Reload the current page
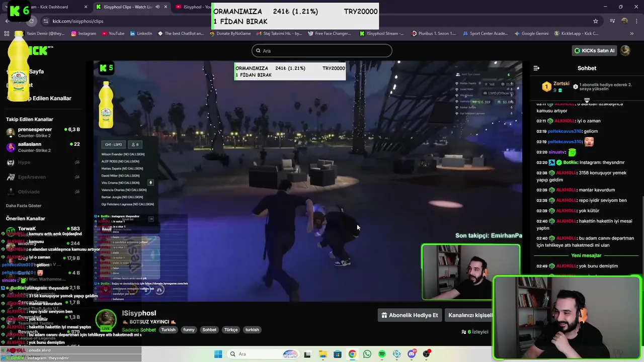This screenshot has height=362, width=644. (32, 21)
